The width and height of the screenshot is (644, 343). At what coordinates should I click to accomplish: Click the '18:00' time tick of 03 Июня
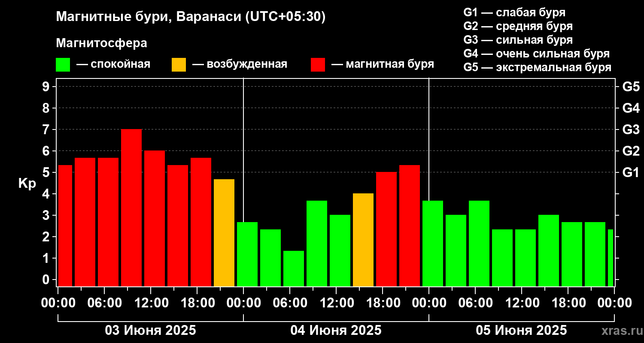(x=197, y=303)
